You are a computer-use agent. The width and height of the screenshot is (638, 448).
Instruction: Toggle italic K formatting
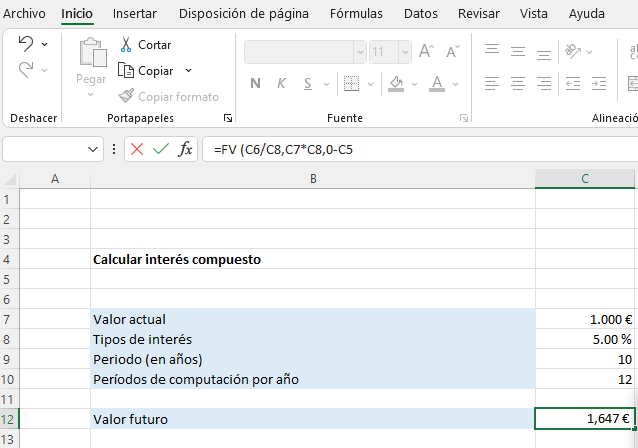281,83
